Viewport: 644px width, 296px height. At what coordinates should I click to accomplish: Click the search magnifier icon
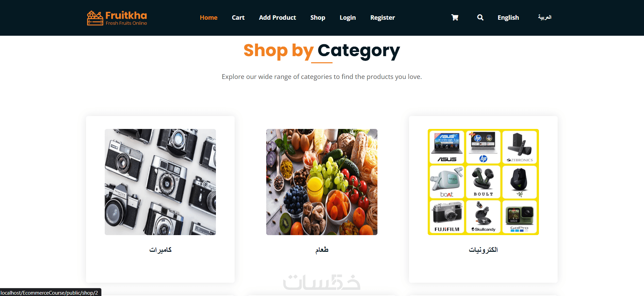tap(480, 17)
